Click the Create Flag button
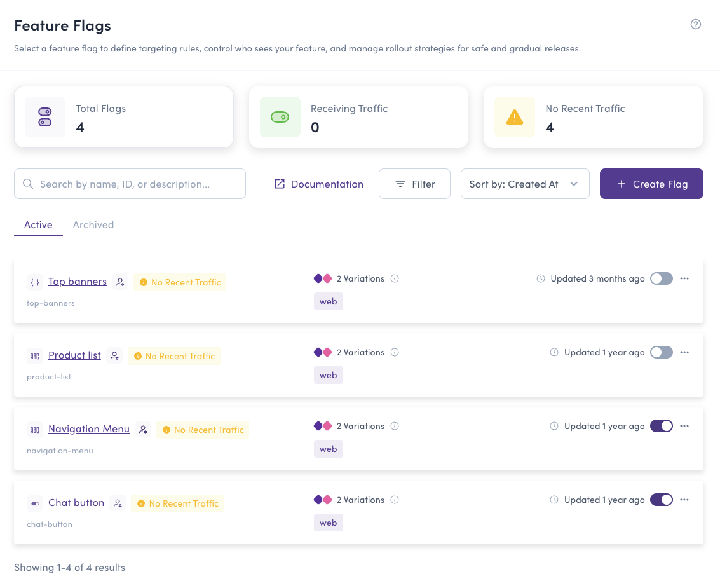727x588 pixels. 651,184
